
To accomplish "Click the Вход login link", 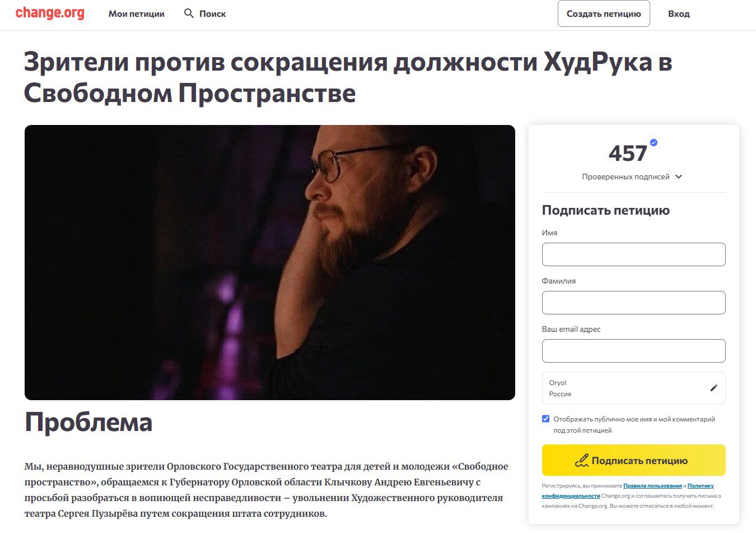I will coord(679,13).
